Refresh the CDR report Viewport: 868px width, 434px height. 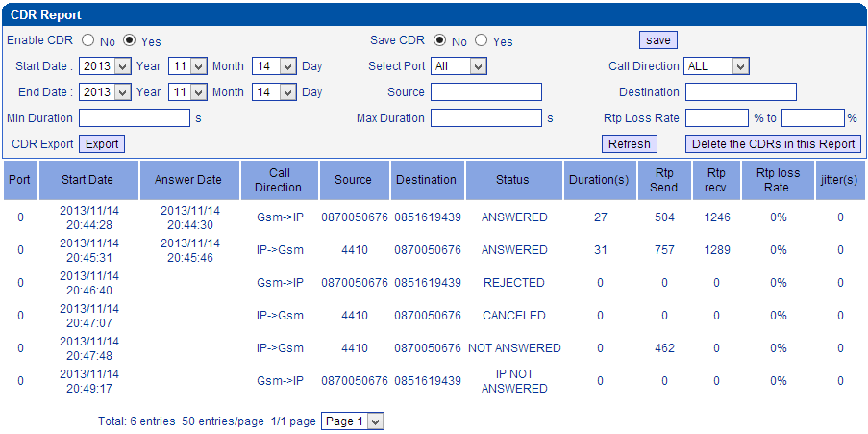(629, 143)
